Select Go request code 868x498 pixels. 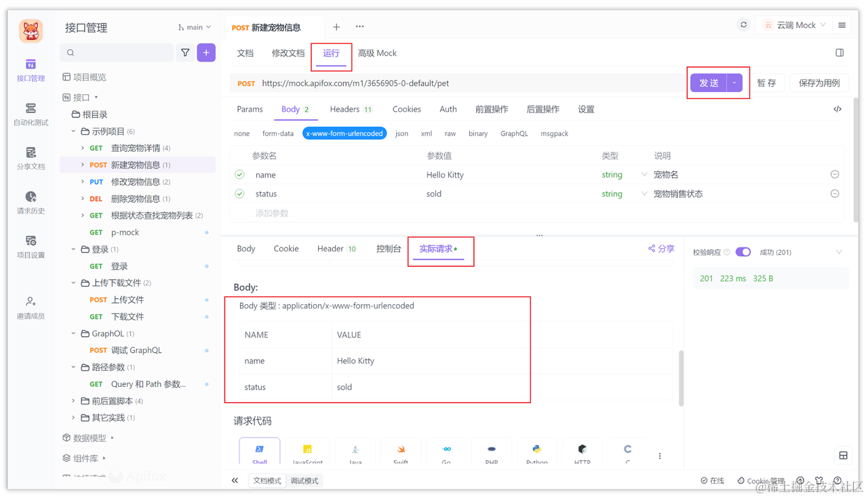[x=446, y=453]
